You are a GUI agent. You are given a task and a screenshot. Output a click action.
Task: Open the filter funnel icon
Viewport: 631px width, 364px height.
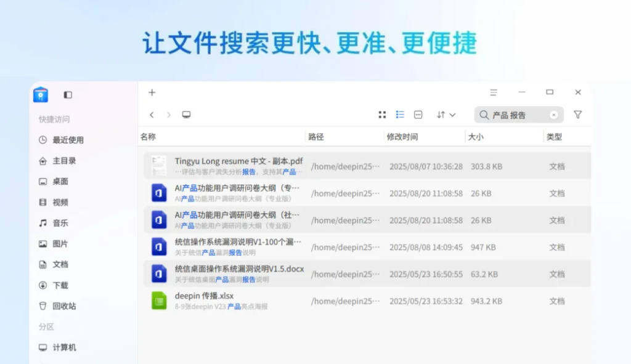tap(577, 115)
